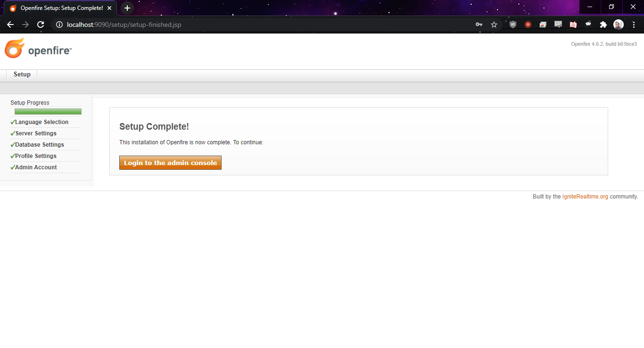Select the Openfire Setup Complete browser tab
Viewport: 644px width, 348px height.
pyautogui.click(x=60, y=8)
